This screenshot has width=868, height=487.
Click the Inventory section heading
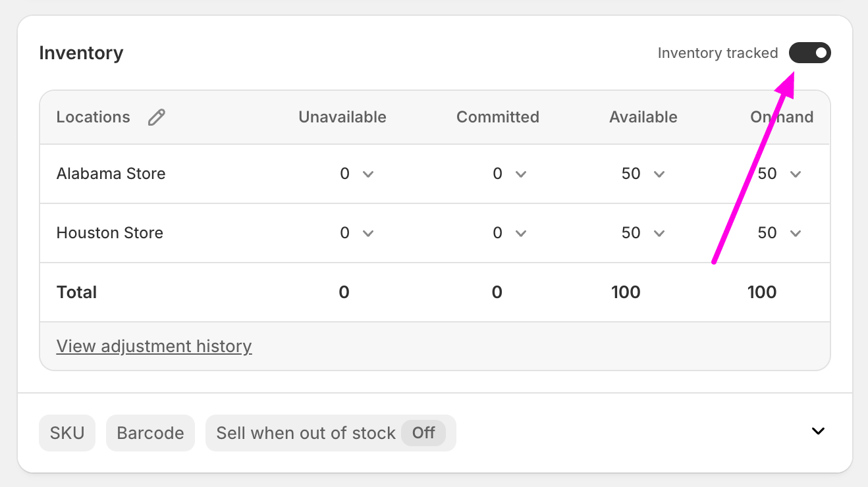point(81,53)
